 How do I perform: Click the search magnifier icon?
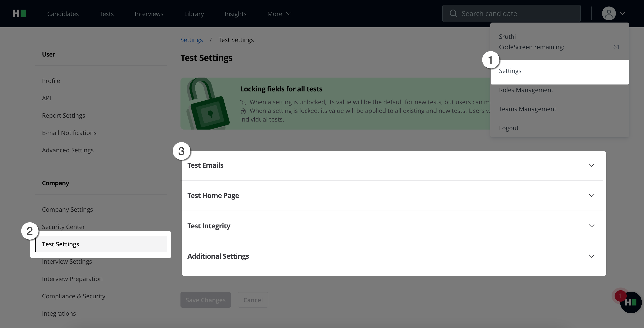(453, 13)
